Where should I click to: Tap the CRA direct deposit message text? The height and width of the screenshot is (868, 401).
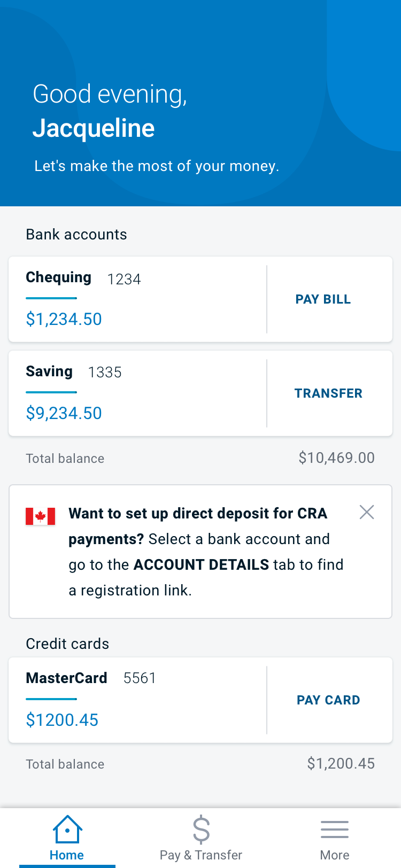(206, 552)
